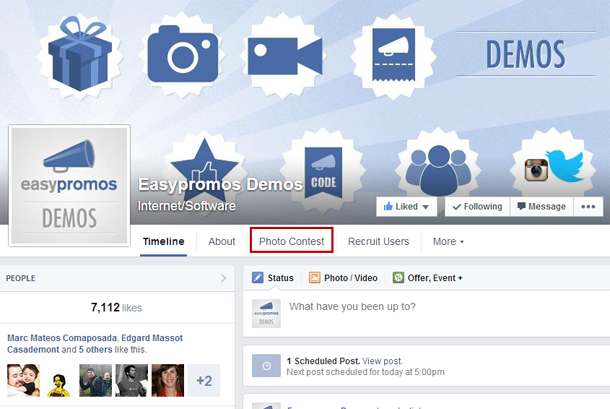Select the Status composer option
Image resolution: width=610 pixels, height=409 pixels.
click(273, 278)
